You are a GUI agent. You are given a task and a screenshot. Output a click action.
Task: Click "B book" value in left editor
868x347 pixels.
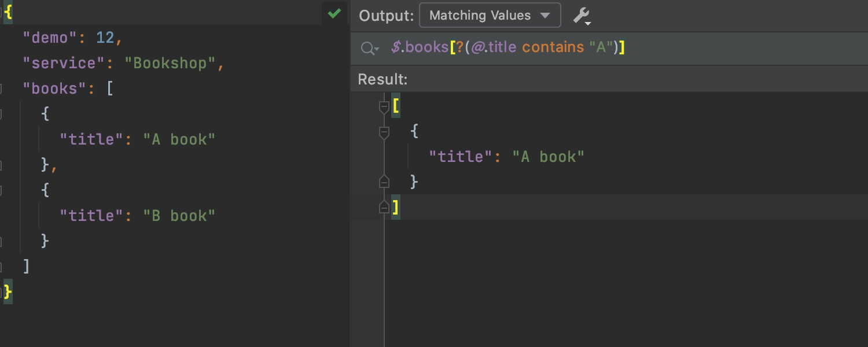click(x=179, y=216)
